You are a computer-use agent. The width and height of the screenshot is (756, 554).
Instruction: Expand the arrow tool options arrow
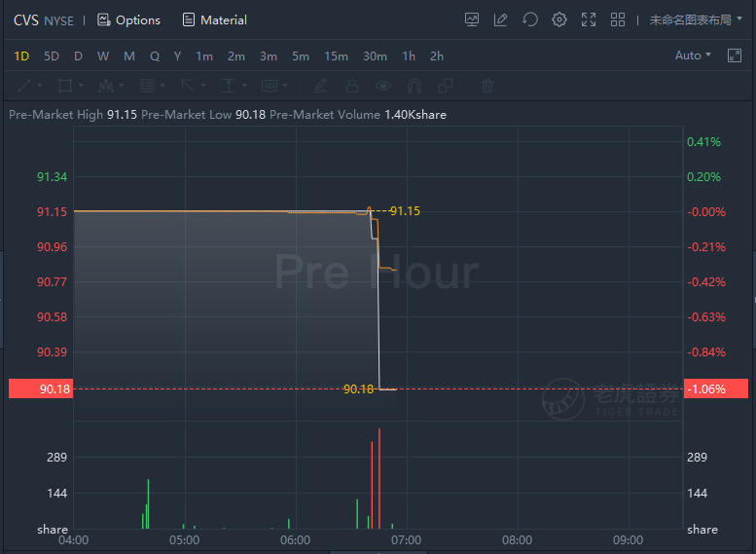coord(203,86)
